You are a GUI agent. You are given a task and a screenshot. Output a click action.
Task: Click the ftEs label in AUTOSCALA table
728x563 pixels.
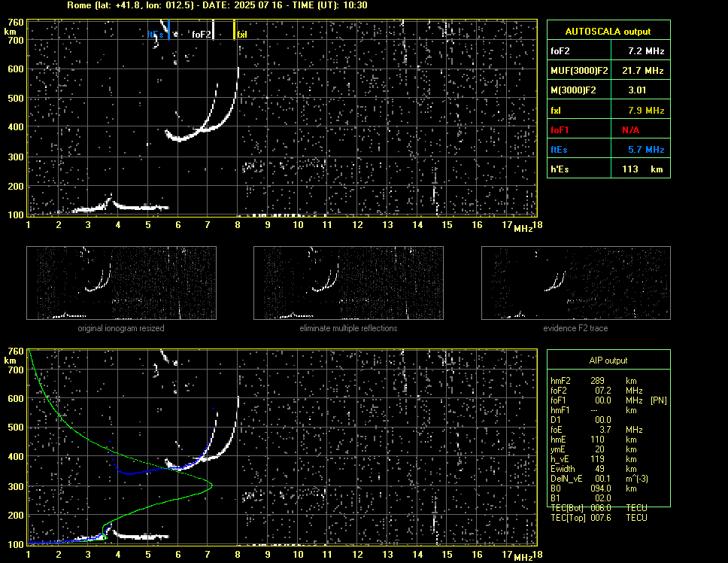click(x=559, y=150)
